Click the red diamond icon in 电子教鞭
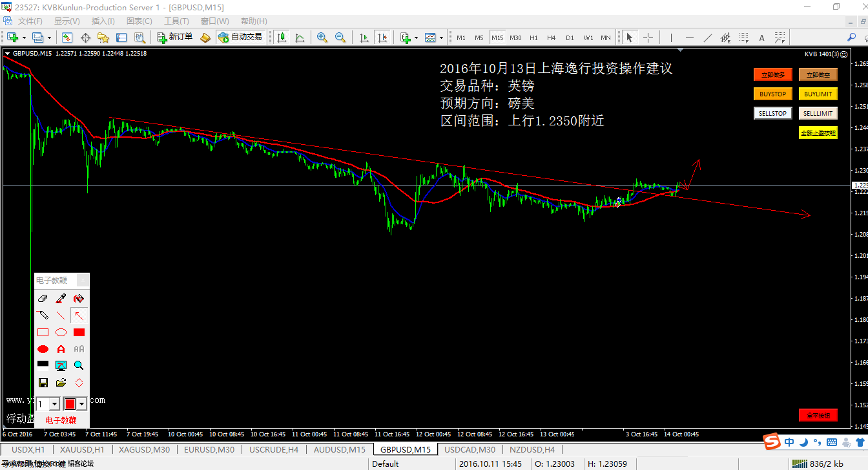Viewport: 868px width, 470px height. coord(79,383)
